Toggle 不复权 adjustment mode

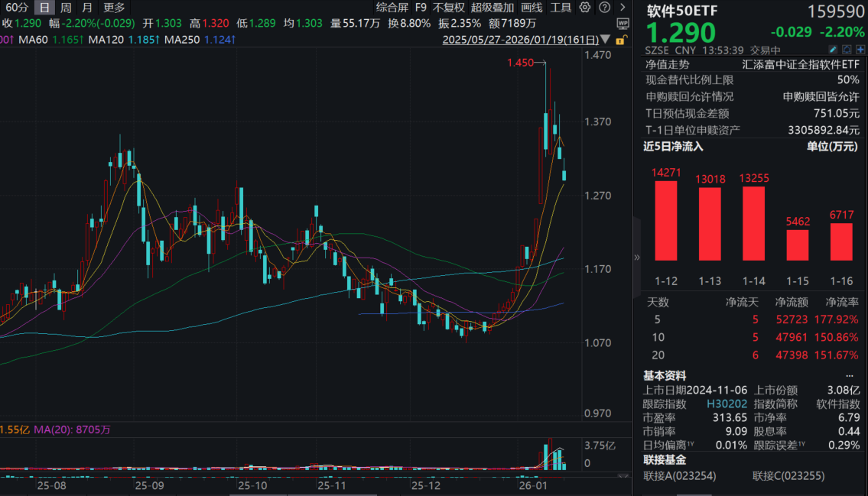tap(447, 7)
